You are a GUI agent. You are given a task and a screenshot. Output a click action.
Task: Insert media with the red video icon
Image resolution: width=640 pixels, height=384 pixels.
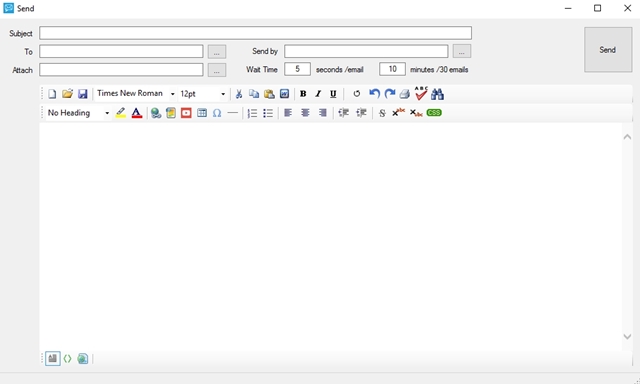point(186,113)
